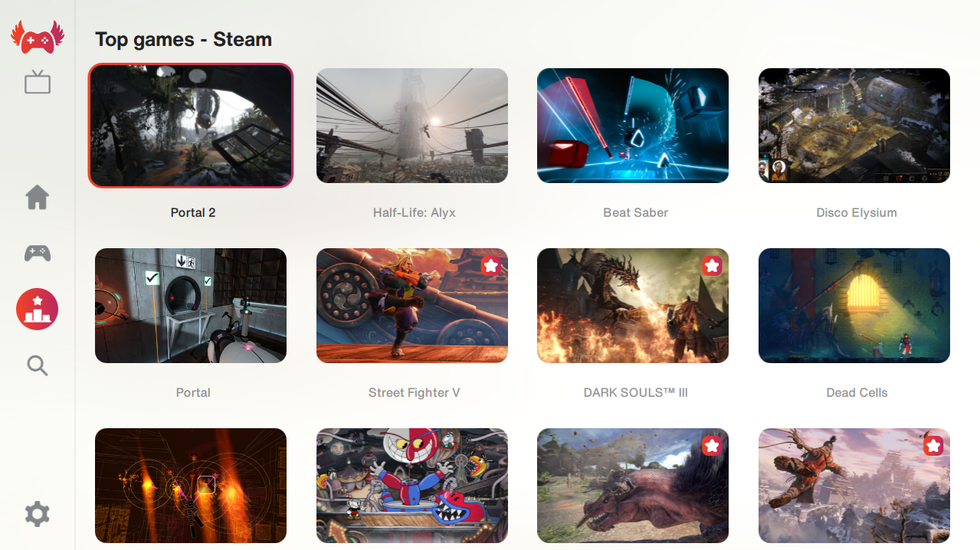The image size is (980, 550).
Task: Go to Home via house icon
Action: pos(37,198)
